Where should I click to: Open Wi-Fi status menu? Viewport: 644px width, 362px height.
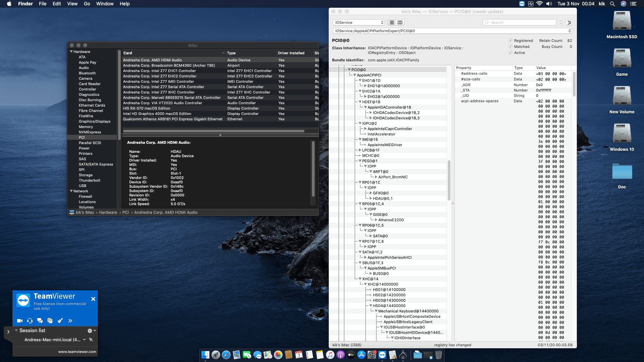(539, 4)
